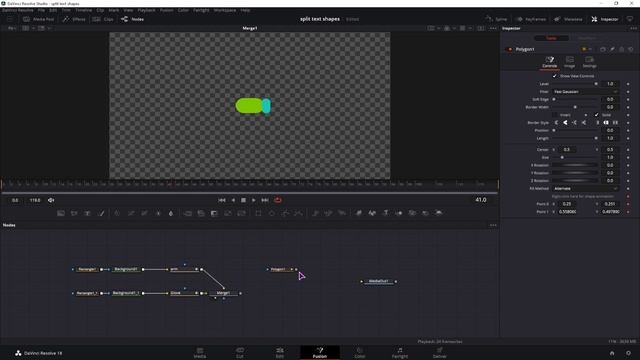Open the Media Pool panel
The image size is (640, 360).
[x=38, y=19]
